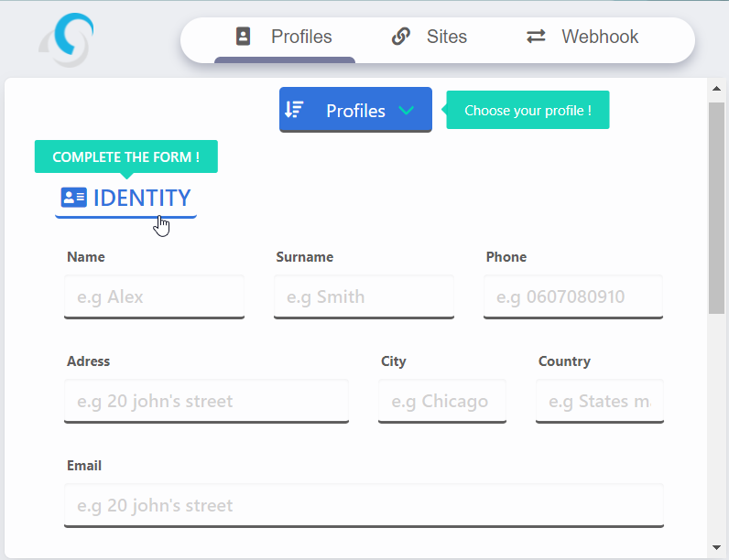Click the chain link icon beside Sites
Image resolution: width=729 pixels, height=560 pixels.
coord(400,37)
